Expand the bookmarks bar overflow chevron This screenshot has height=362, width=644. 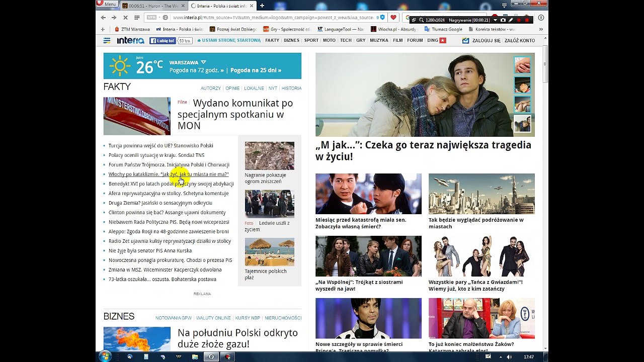pyautogui.click(x=541, y=29)
